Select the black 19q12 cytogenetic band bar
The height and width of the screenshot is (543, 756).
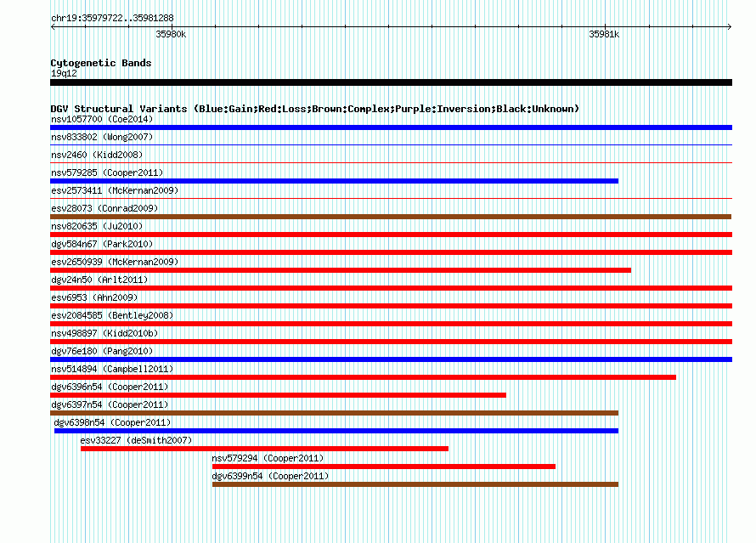tap(391, 82)
